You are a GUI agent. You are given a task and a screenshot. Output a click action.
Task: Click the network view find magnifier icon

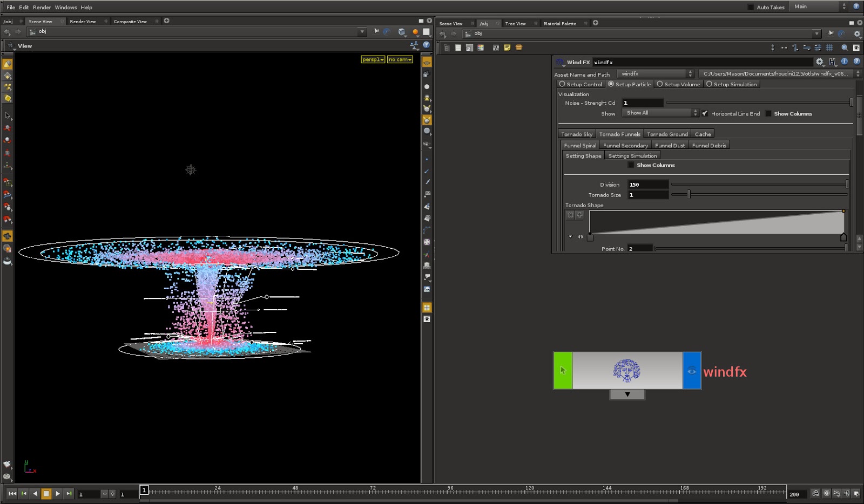[845, 48]
